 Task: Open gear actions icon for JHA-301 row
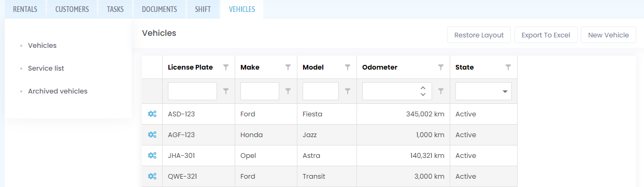pyautogui.click(x=152, y=155)
